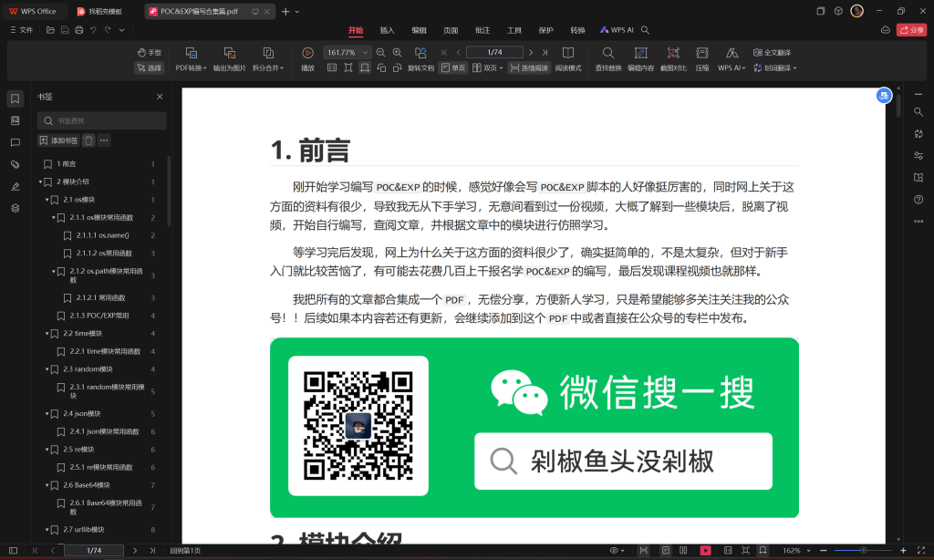Open the 161.77% zoom level dropdown

tap(367, 53)
